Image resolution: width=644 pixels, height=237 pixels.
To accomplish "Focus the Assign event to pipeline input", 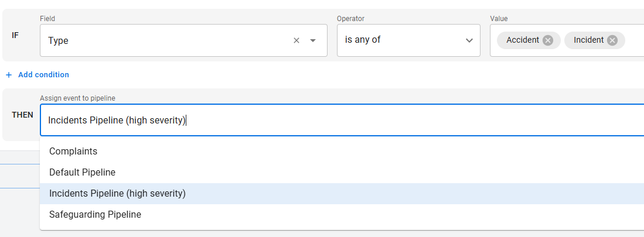I will click(352, 120).
